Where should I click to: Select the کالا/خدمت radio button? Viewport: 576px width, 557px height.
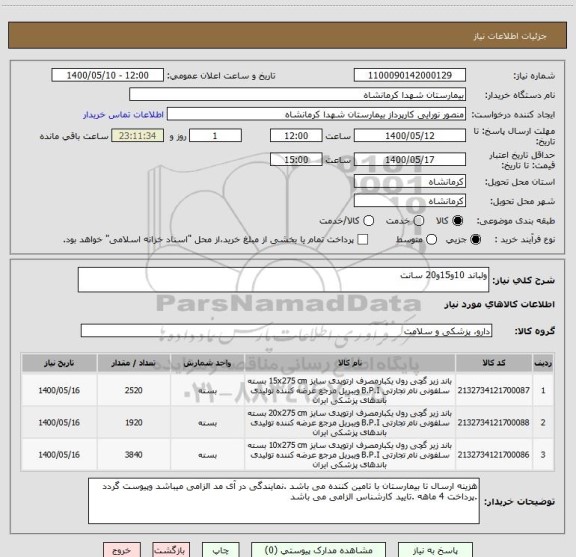point(368,221)
